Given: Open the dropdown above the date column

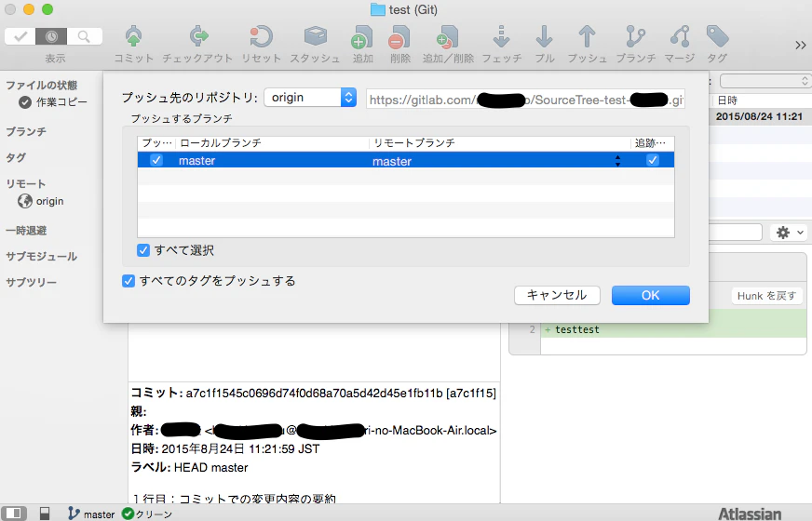Looking at the screenshot, I should [765, 81].
